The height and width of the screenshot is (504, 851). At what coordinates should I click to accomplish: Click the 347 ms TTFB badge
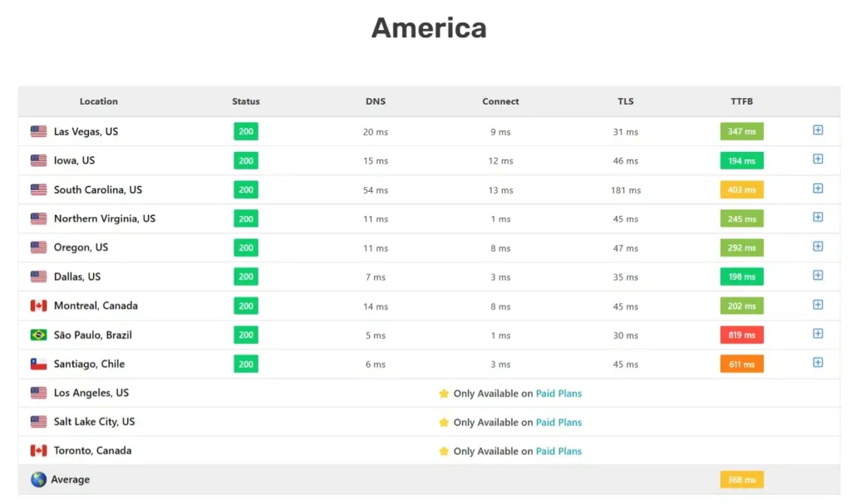click(742, 131)
